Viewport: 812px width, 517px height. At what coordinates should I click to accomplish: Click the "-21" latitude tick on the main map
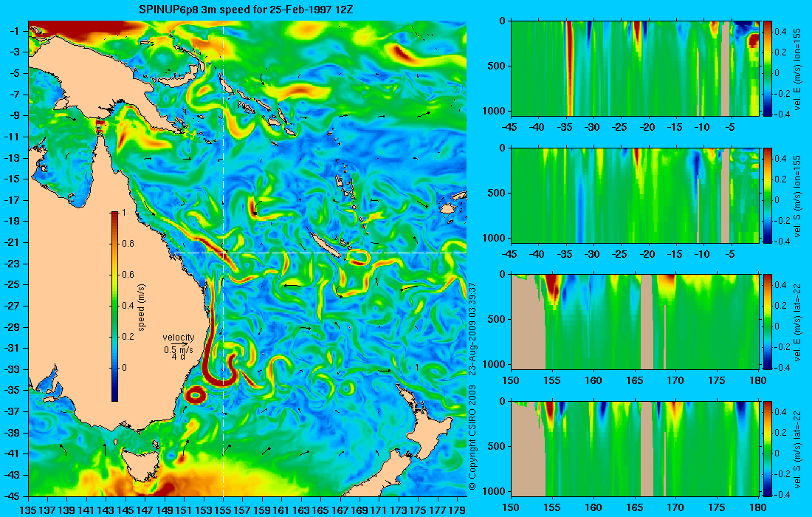click(x=12, y=242)
